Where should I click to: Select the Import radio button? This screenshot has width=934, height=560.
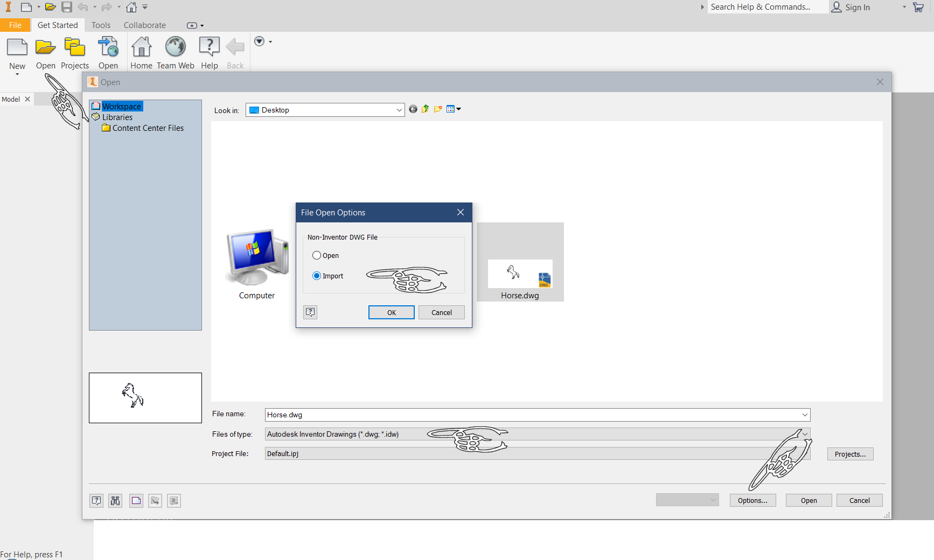click(317, 276)
